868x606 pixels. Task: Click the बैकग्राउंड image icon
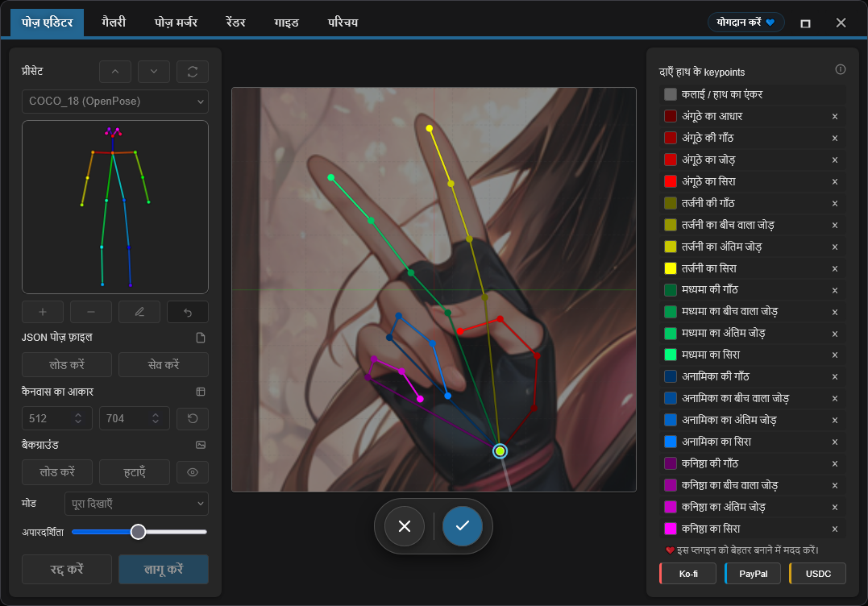(x=201, y=445)
